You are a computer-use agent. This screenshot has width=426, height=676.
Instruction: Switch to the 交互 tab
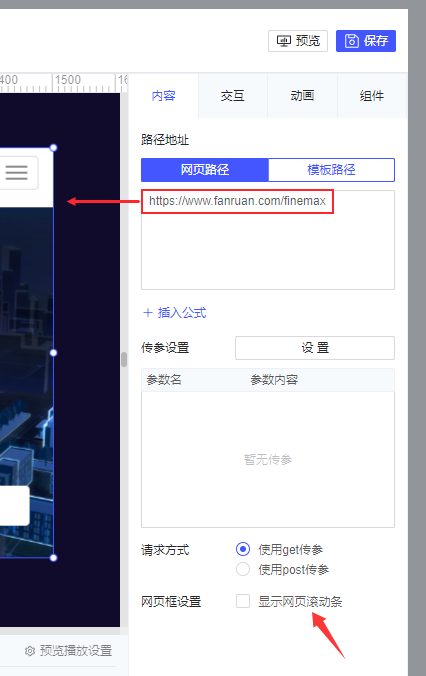tap(233, 96)
